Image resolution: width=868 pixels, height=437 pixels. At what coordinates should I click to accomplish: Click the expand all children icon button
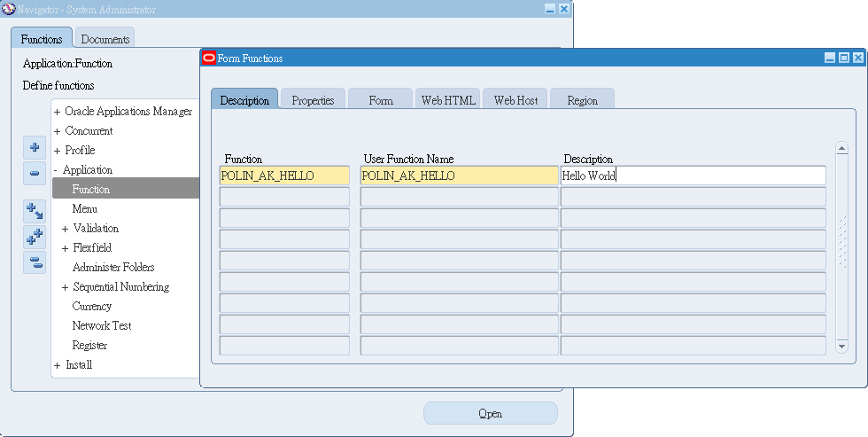35,211
